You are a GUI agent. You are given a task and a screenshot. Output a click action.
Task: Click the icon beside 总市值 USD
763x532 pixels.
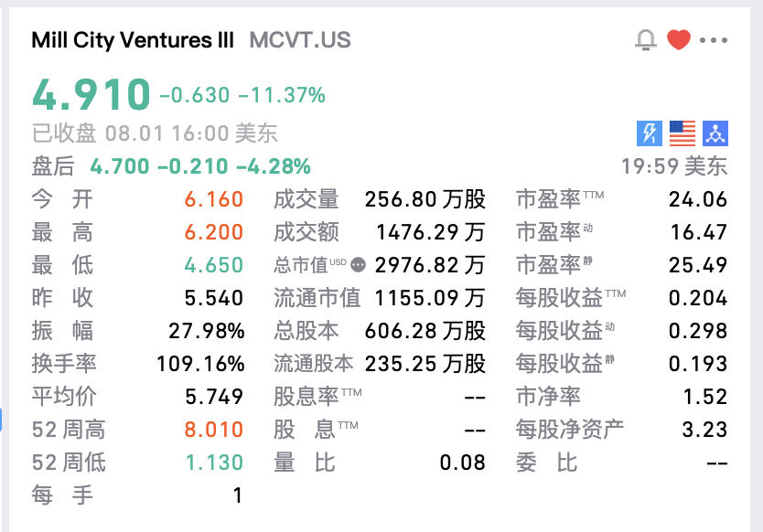[x=358, y=265]
